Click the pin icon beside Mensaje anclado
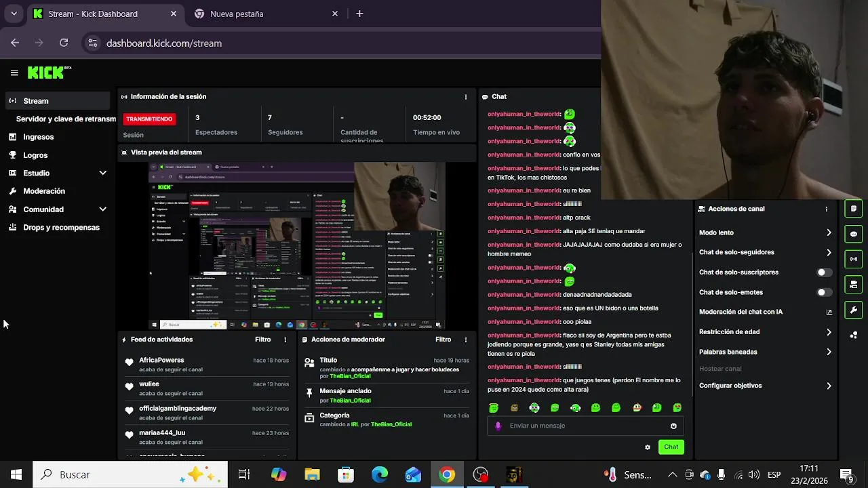The image size is (868, 488). point(309,392)
